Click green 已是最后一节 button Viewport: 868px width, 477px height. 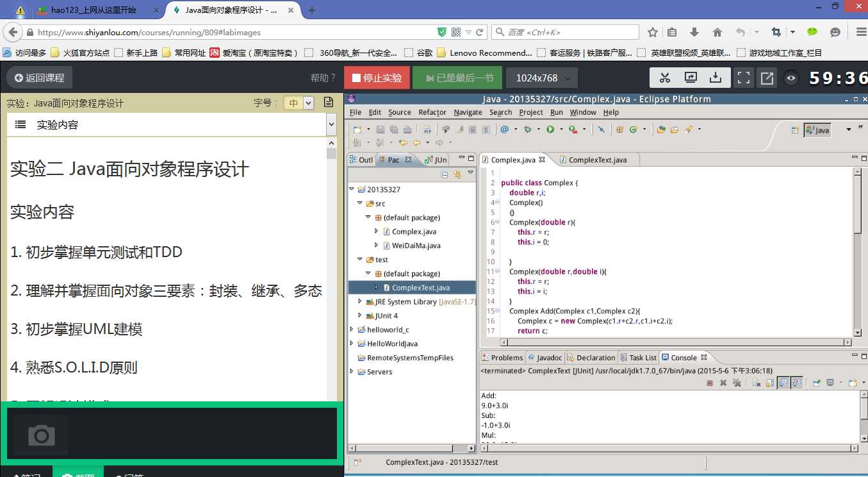tap(457, 78)
